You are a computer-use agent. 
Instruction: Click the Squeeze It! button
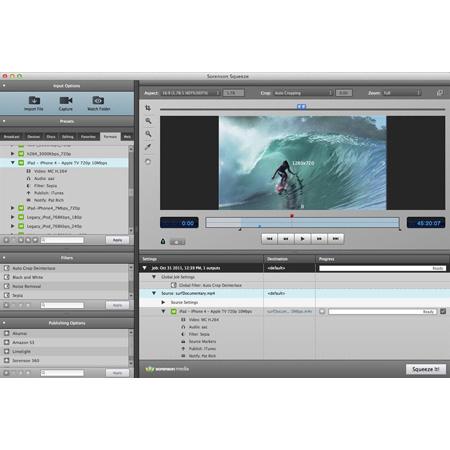tap(426, 369)
